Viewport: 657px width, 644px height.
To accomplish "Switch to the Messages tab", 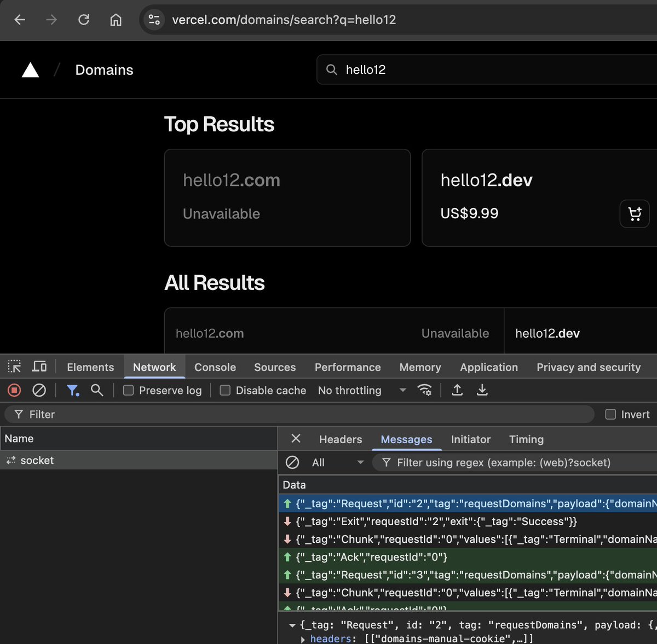I will 406,439.
